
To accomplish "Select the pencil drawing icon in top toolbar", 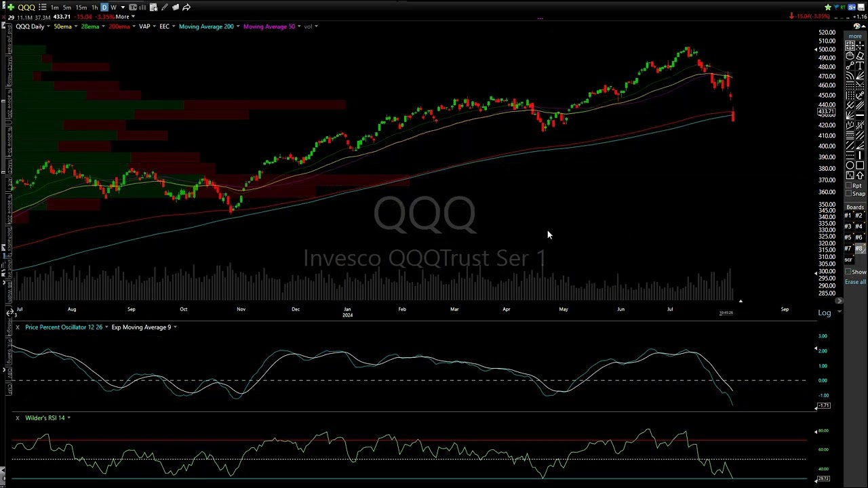I will [x=165, y=7].
